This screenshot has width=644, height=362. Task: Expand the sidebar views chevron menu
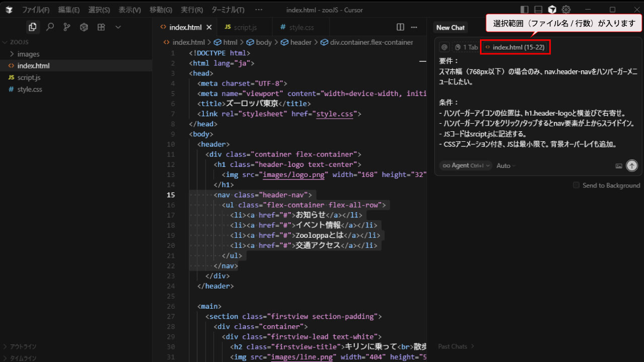pyautogui.click(x=118, y=27)
